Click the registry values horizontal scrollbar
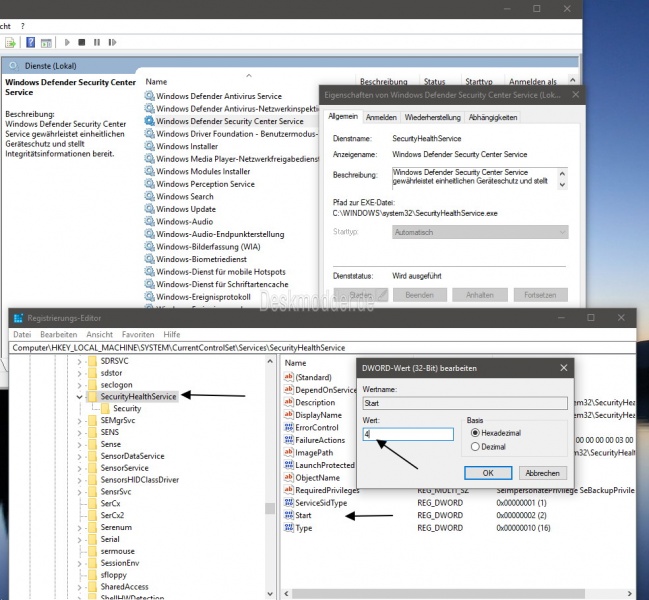This screenshot has height=600, width=649. (x=439, y=594)
